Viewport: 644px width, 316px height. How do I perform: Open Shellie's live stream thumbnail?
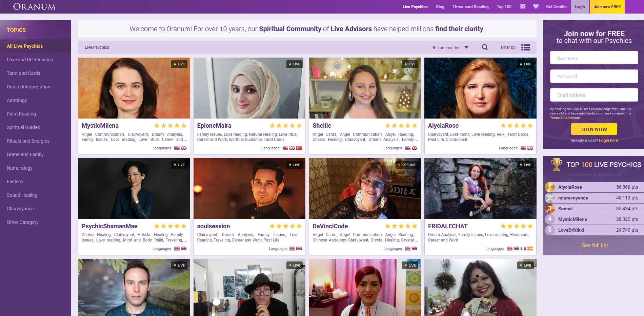(365, 88)
